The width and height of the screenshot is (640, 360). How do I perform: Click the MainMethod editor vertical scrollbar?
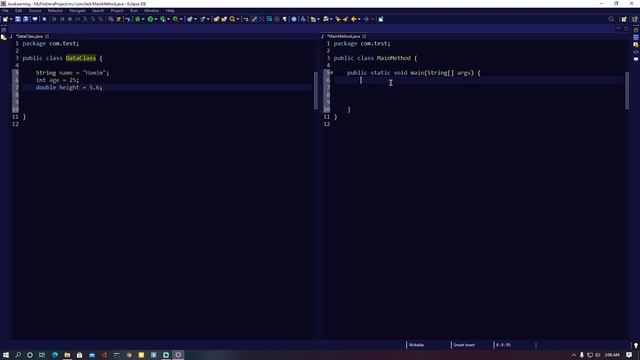pyautogui.click(x=627, y=91)
